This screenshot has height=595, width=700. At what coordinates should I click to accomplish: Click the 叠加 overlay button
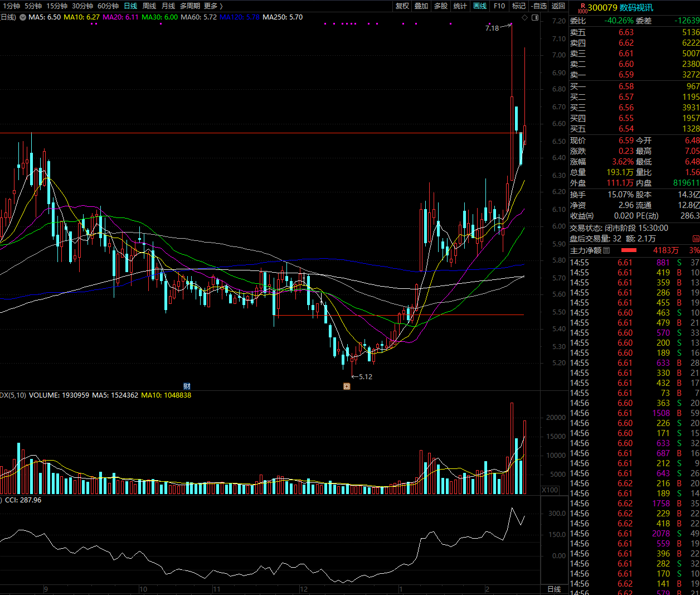tap(421, 6)
